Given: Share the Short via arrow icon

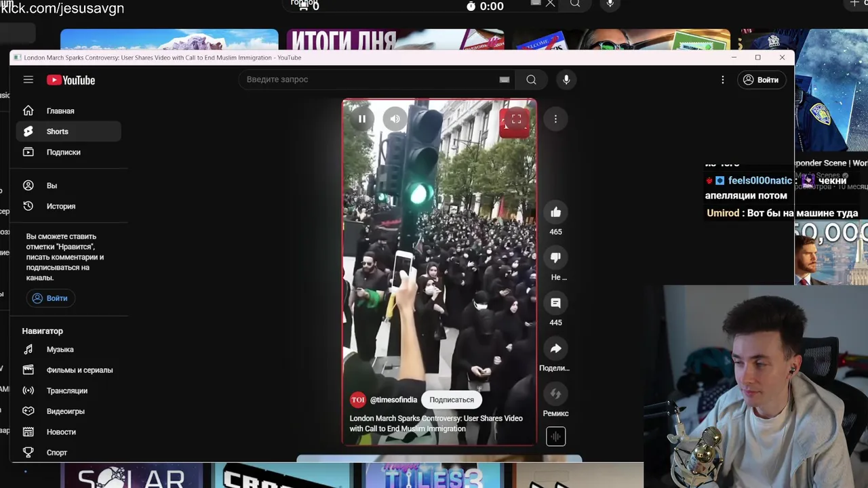Looking at the screenshot, I should (555, 348).
